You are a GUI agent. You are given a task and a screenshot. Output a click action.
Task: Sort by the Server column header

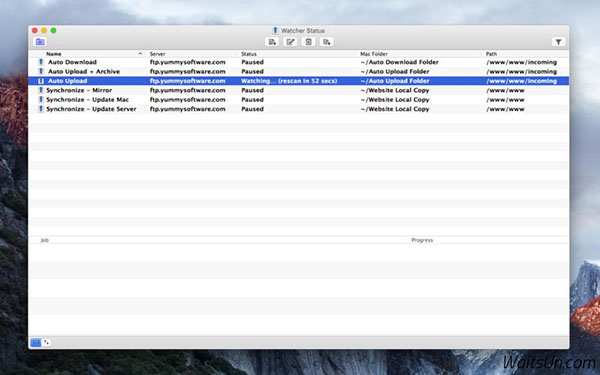pyautogui.click(x=157, y=54)
